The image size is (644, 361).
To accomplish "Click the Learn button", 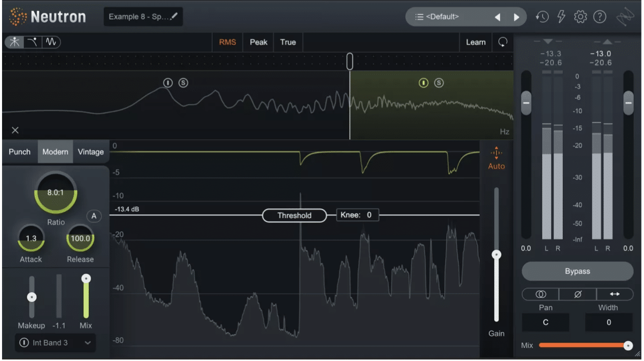I will pos(476,42).
